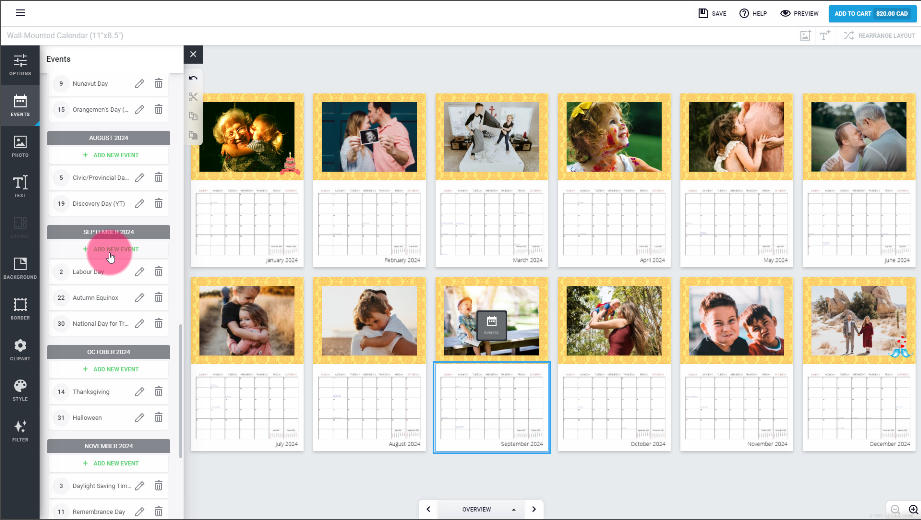Go to the next page arrow
Image resolution: width=921 pixels, height=520 pixels.
point(534,509)
